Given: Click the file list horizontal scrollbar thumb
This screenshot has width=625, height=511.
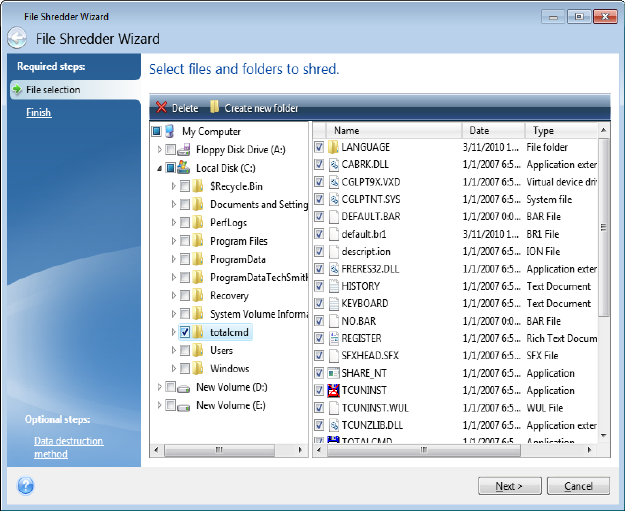Looking at the screenshot, I should [x=423, y=450].
